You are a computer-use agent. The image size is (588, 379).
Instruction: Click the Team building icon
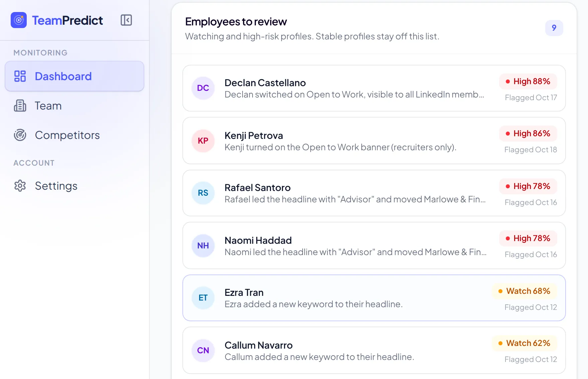[x=20, y=106]
